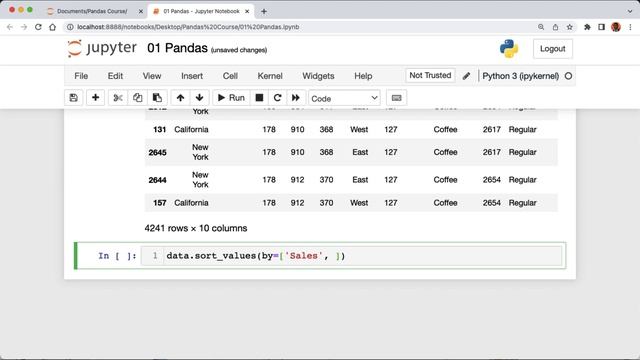Click the zoom magnifier icon in address bar
This screenshot has width=640, height=360.
[541, 27]
